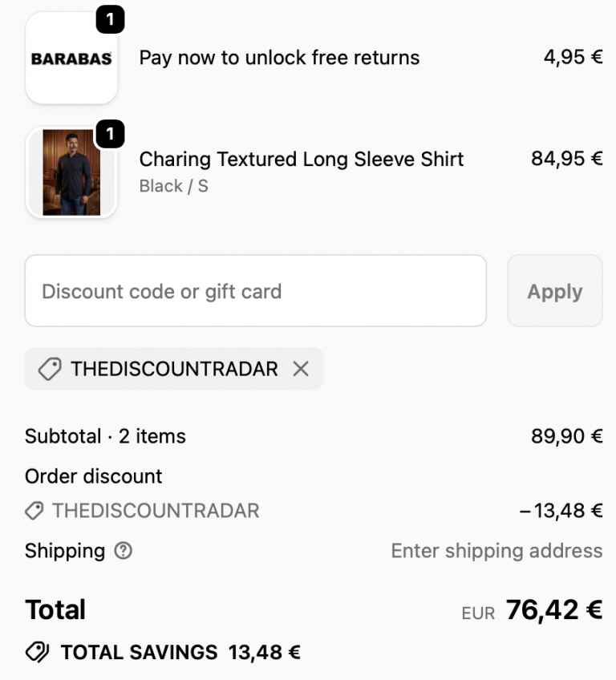Click the free returns line item

(278, 58)
